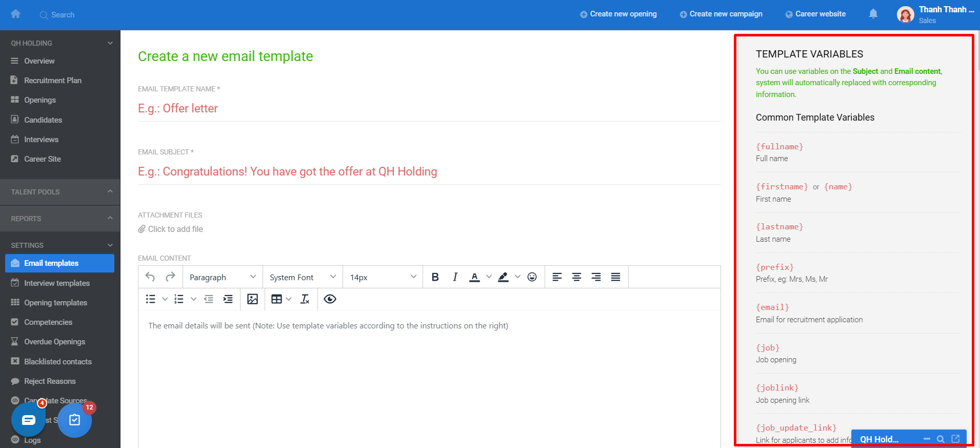
Task: Expand table options arrow
Action: (289, 299)
